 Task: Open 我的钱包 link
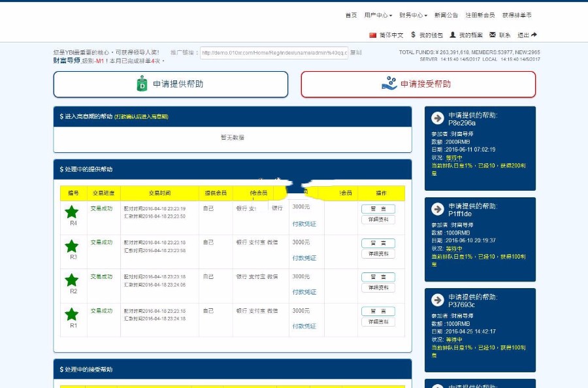click(x=431, y=35)
